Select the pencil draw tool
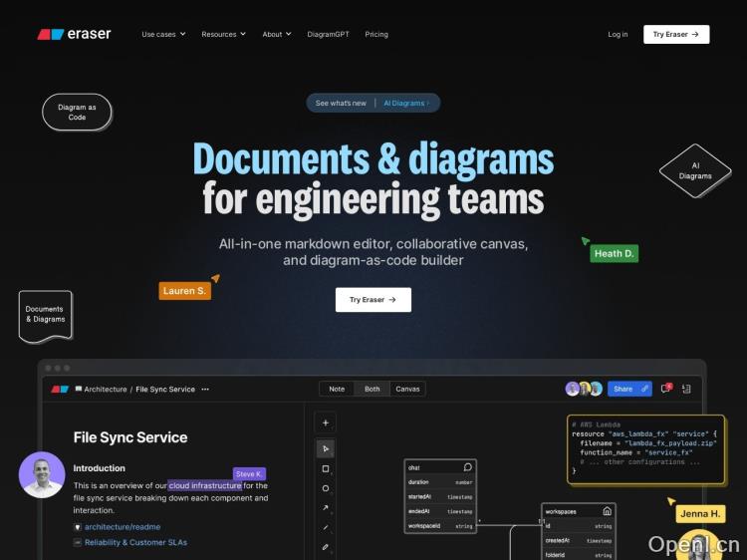Viewport: 747px width, 560px height. pos(326,546)
